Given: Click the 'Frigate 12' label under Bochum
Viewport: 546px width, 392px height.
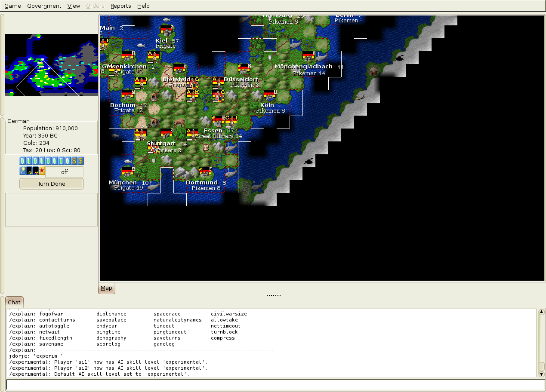Looking at the screenshot, I should pos(129,110).
